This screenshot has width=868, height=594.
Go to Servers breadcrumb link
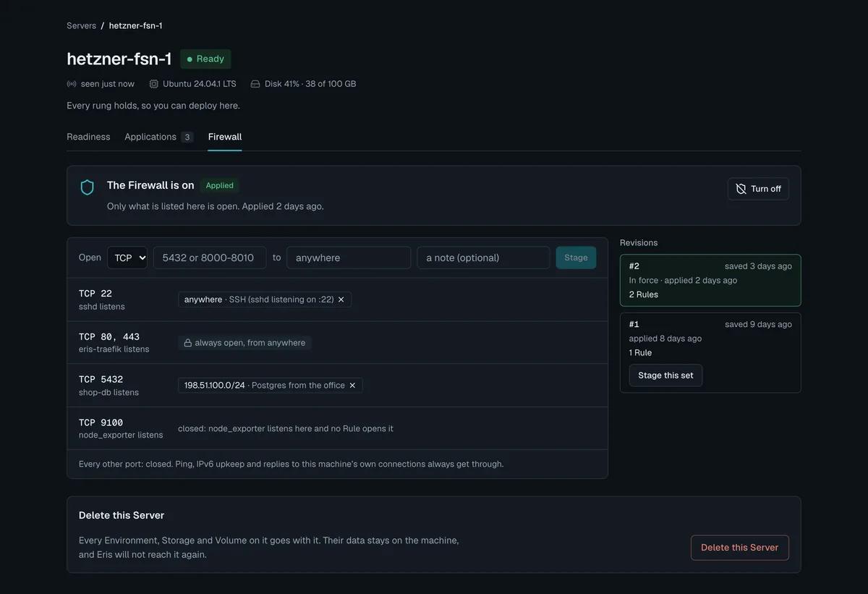tap(81, 25)
